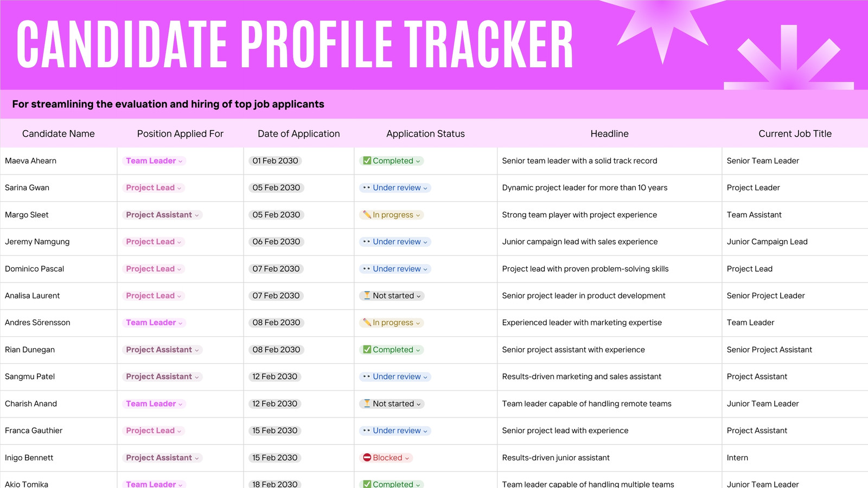Expand Completed status chevron for Akio Tomika
Screen dimensions: 868x488
pyautogui.click(x=418, y=485)
